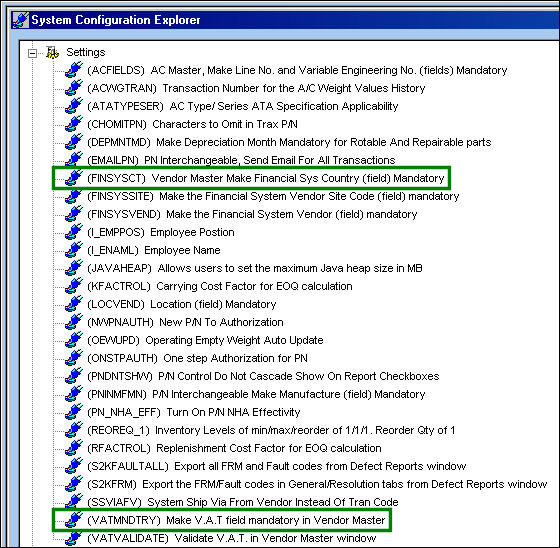Viewport: 560px width, 548px height.
Task: Click the switch icon beside FINSYSVEND
Action: 74,214
